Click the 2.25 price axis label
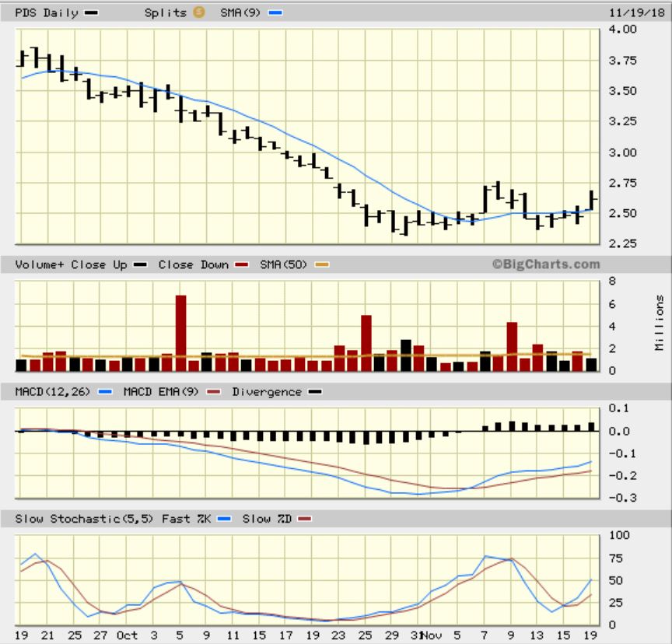This screenshot has height=644, width=672. [x=622, y=243]
